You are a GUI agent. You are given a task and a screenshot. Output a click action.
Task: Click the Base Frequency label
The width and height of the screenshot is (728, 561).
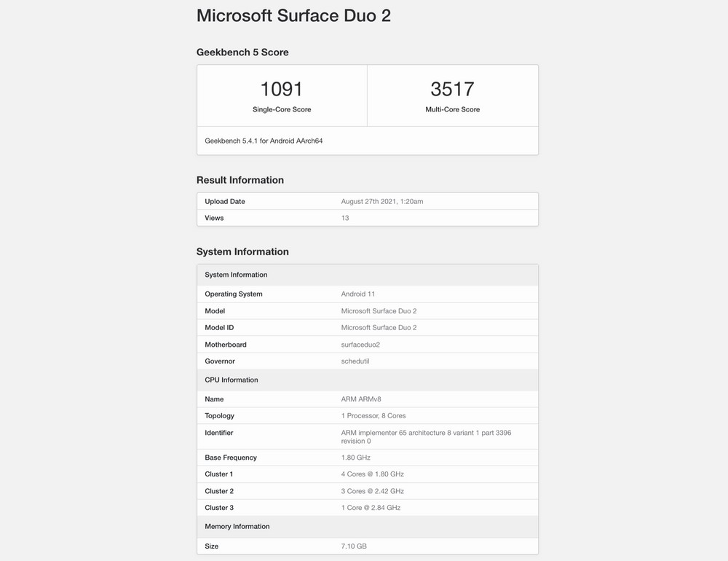[231, 458]
